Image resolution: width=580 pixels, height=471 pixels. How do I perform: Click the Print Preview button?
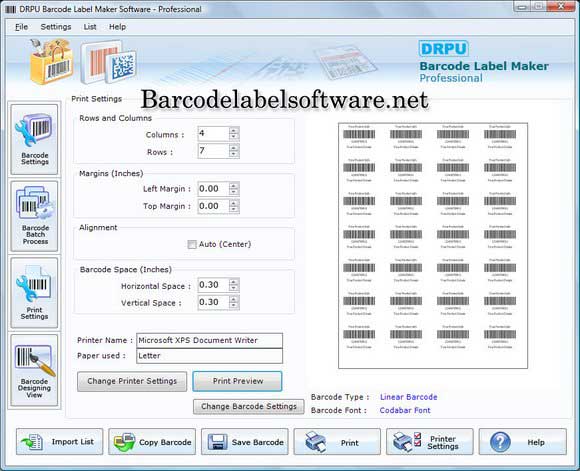[237, 381]
